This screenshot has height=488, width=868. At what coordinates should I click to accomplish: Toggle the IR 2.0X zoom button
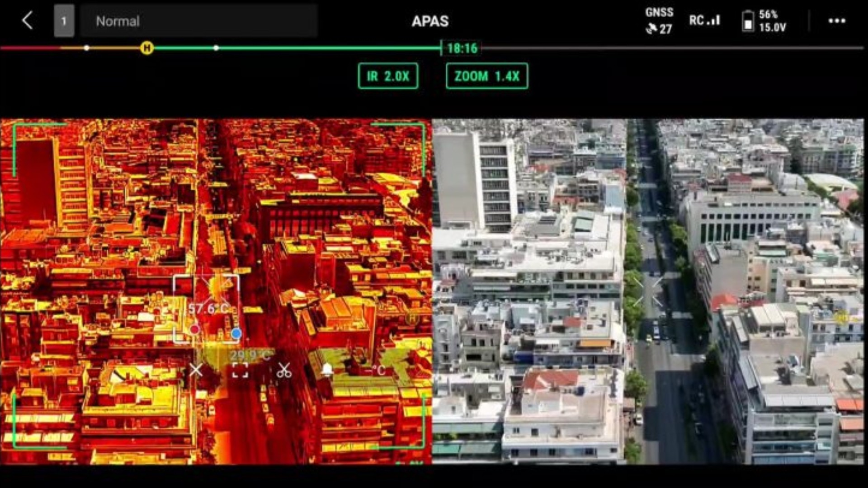388,76
